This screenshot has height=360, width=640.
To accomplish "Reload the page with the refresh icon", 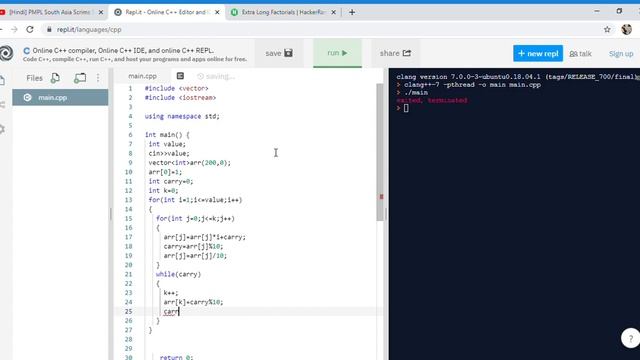I will 30,29.
